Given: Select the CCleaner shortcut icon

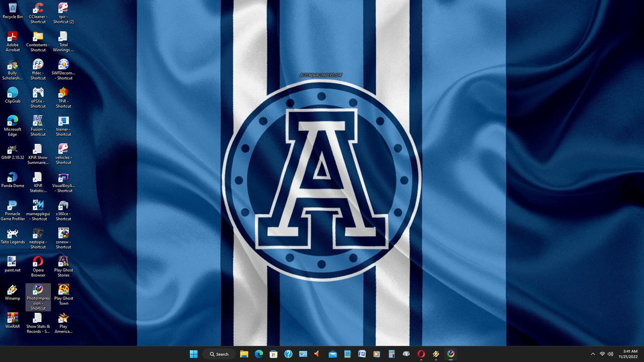Looking at the screenshot, I should [x=38, y=14].
